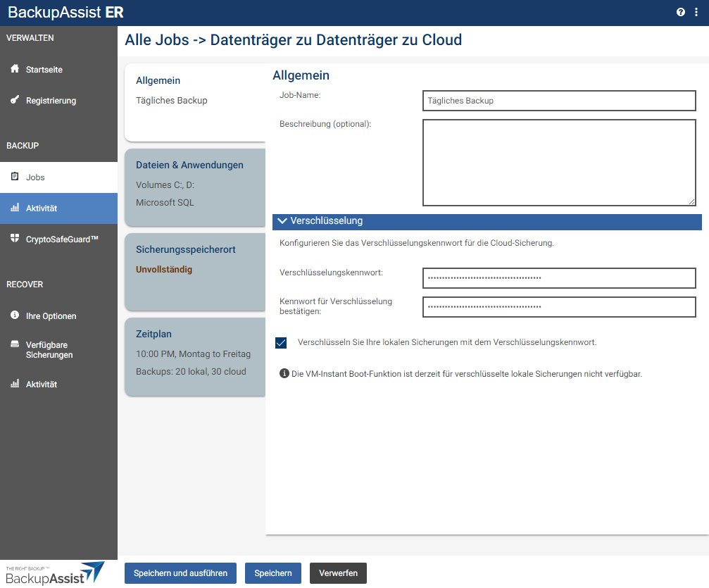Screen dimensions: 709x588
Task: Click the page heading 'Alle Jobs -> Datenträger zu Datenträger zu Cloud'
Action: tap(294, 40)
